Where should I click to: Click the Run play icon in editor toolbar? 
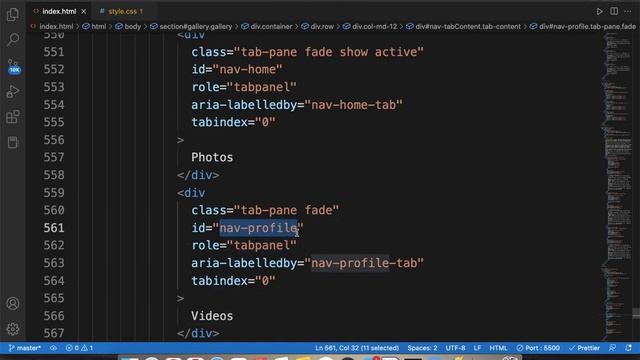click(x=599, y=11)
